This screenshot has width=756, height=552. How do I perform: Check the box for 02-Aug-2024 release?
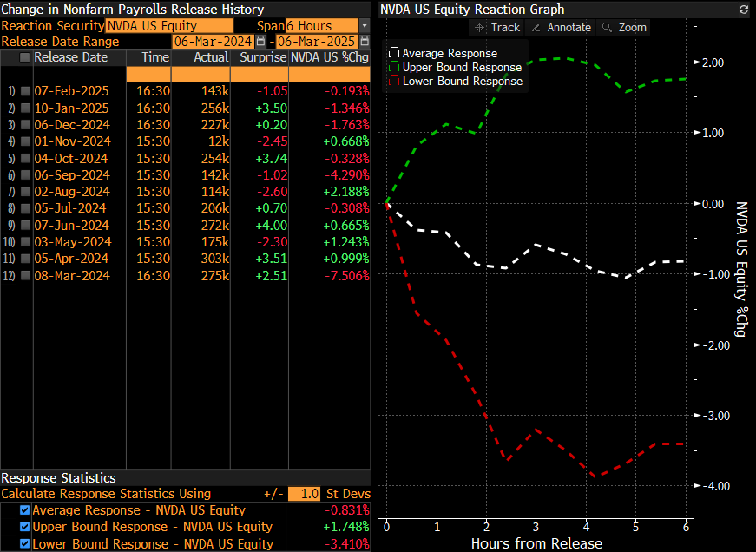tap(25, 192)
